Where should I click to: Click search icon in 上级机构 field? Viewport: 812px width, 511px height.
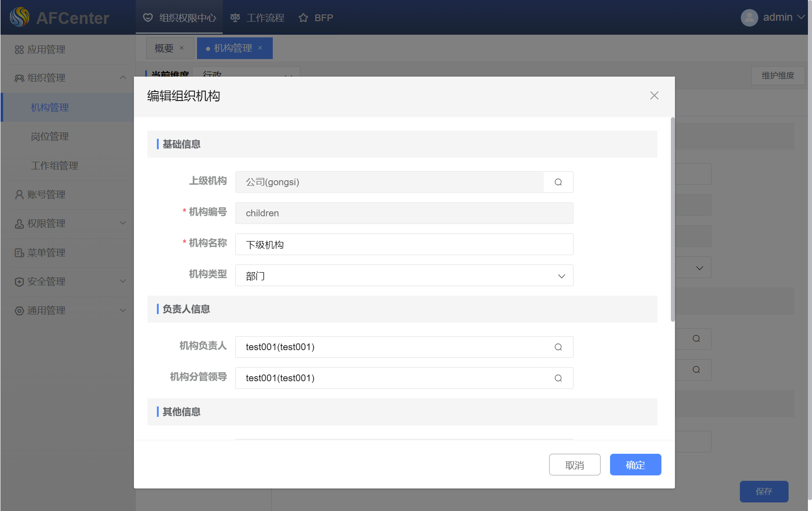click(558, 182)
